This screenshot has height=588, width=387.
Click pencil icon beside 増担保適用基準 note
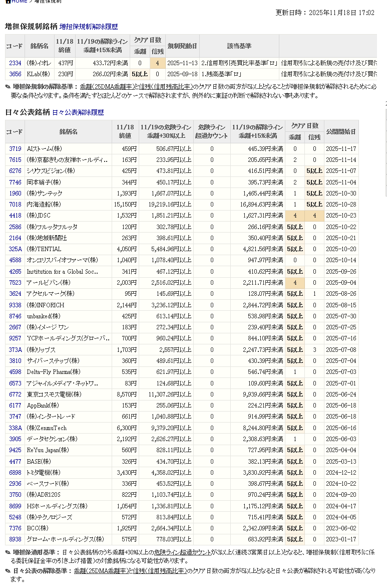tap(8, 552)
